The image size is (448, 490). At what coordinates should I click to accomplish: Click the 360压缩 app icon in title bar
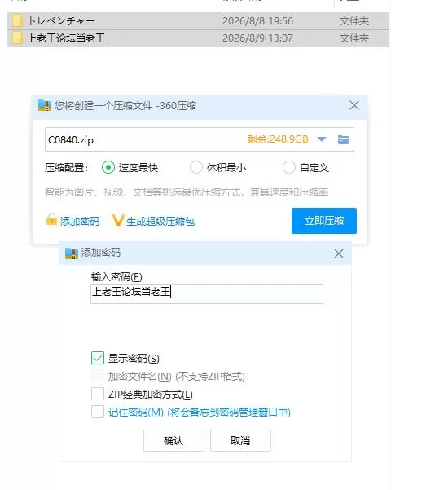(x=45, y=106)
